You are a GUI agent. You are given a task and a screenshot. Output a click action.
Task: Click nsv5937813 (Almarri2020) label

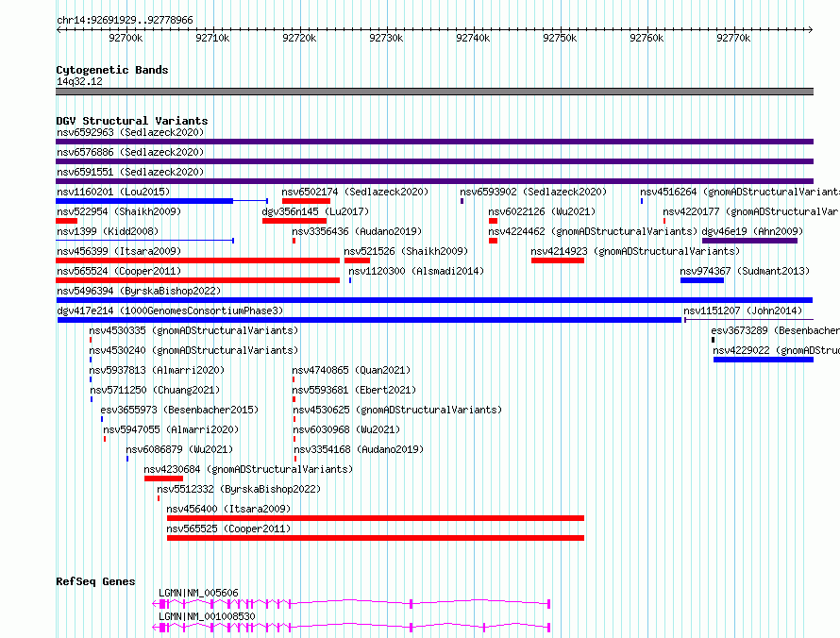(157, 370)
